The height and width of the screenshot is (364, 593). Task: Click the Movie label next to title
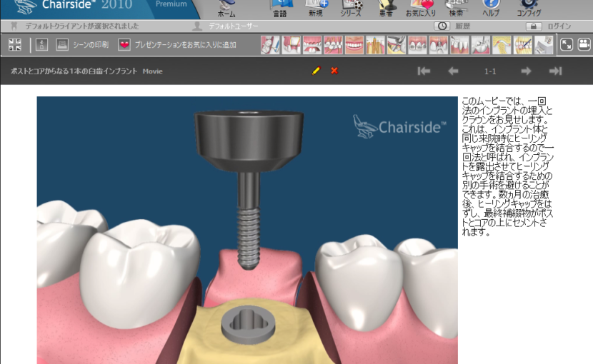pos(152,71)
